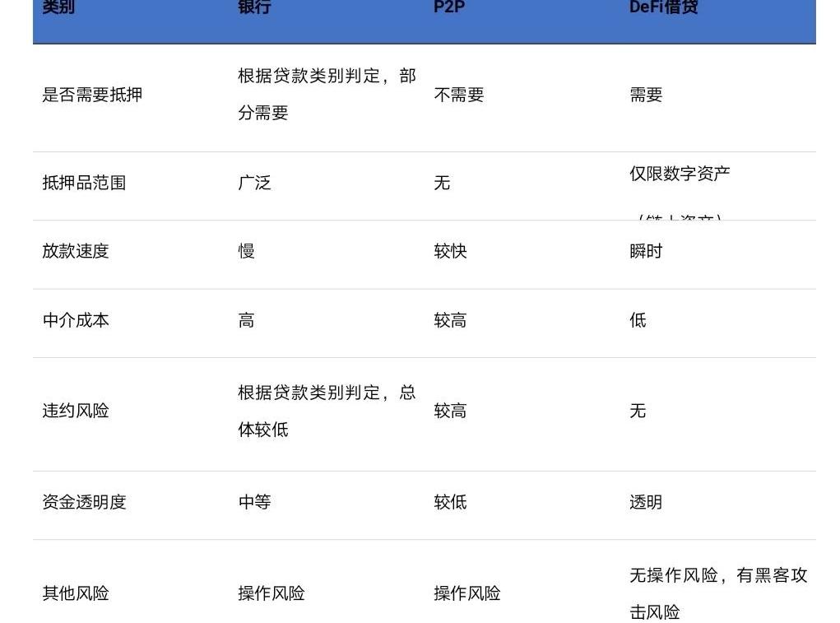This screenshot has width=840, height=623.
Task: Select the 中介成本 row label
Action: (x=76, y=320)
